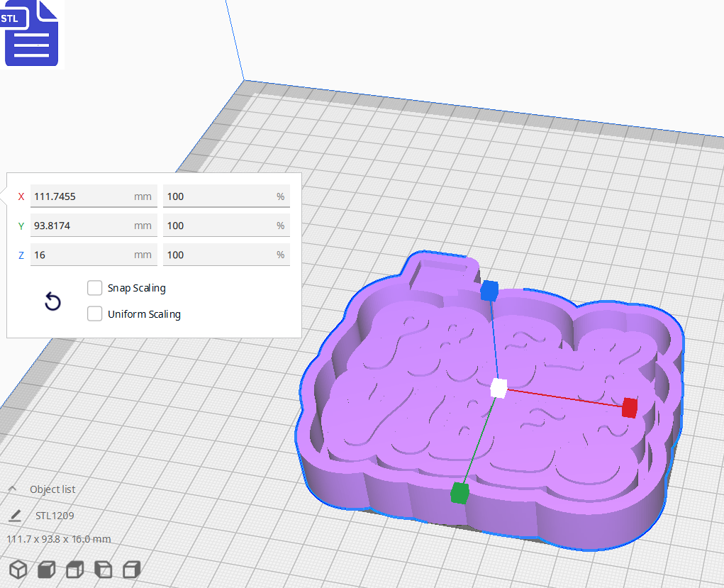
Task: Switch to the top view cube icon
Action: (74, 569)
